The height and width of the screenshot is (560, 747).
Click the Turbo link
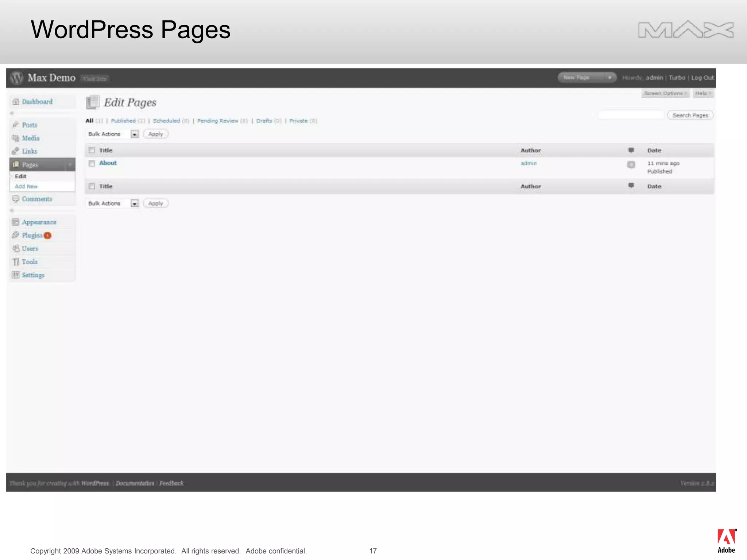677,78
